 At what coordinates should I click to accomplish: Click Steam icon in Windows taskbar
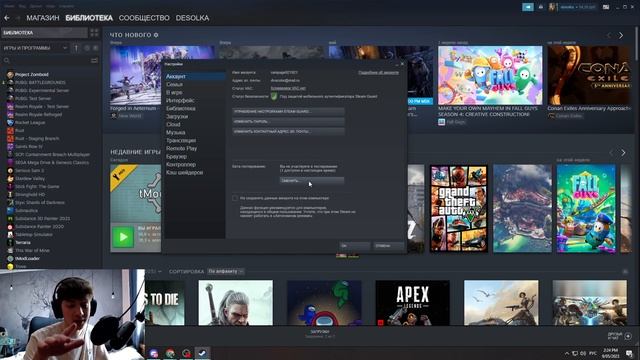tap(202, 353)
